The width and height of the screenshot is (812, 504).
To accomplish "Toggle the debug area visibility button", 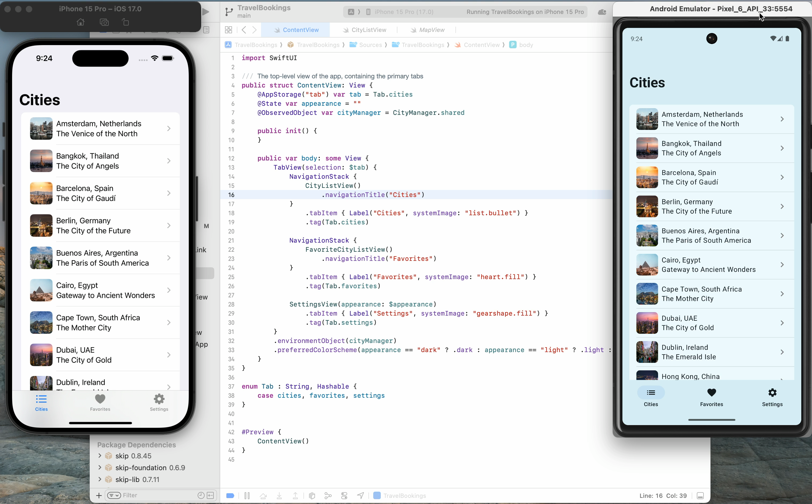I will (700, 496).
